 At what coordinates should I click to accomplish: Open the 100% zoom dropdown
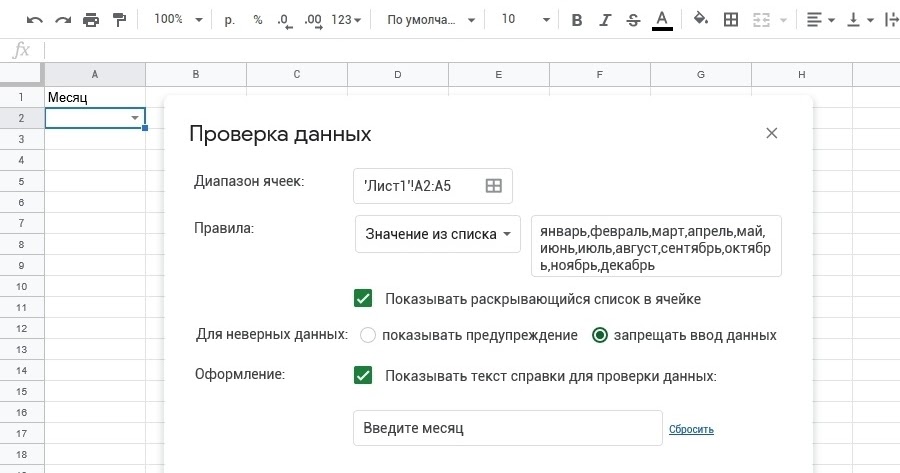pos(179,19)
